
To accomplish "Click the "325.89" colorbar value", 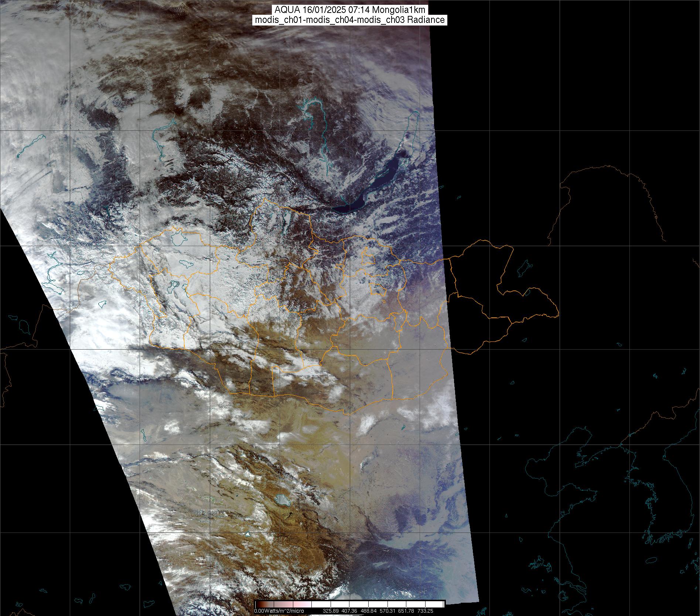I will coord(330,611).
